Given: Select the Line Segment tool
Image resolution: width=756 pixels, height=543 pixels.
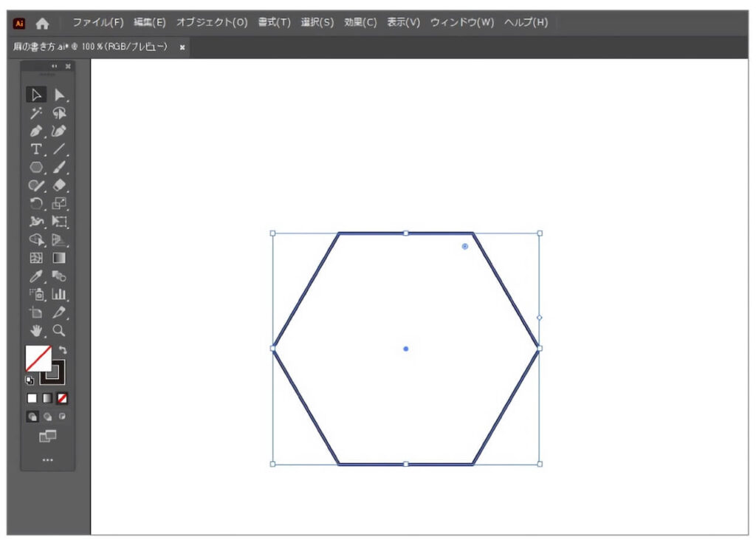Looking at the screenshot, I should [x=59, y=149].
